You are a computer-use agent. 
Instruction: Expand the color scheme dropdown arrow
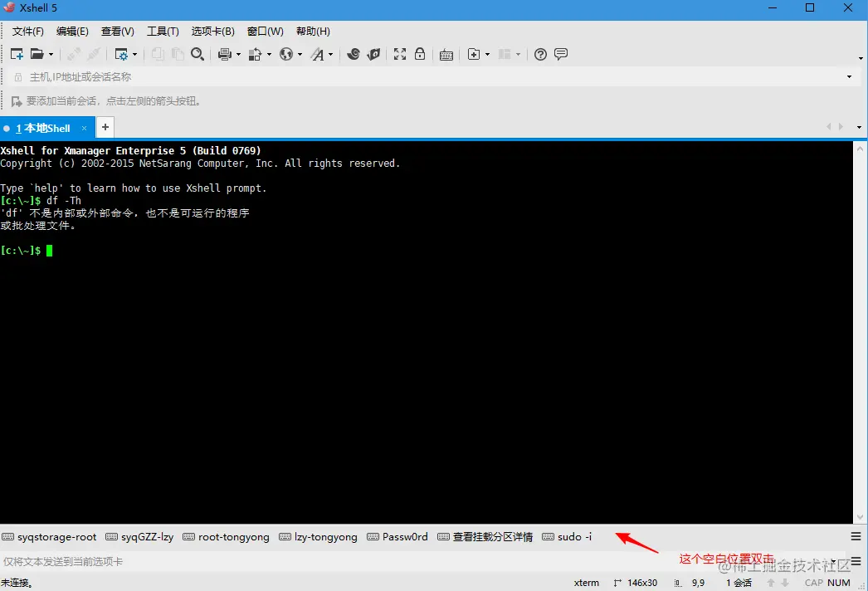269,54
